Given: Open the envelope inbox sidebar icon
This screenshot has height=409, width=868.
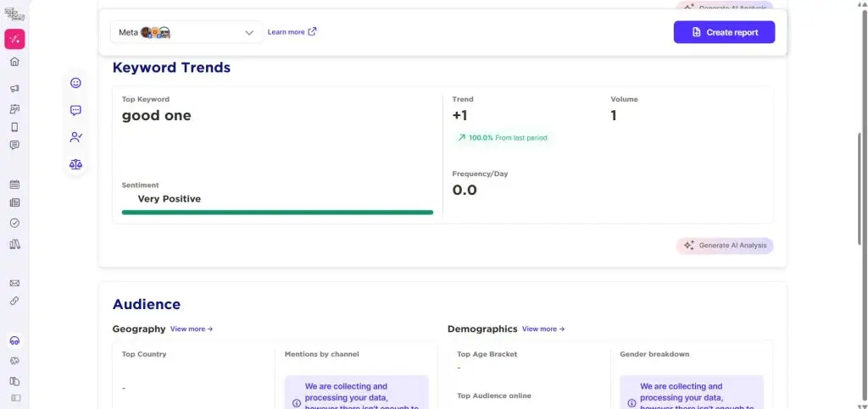Looking at the screenshot, I should pyautogui.click(x=15, y=283).
